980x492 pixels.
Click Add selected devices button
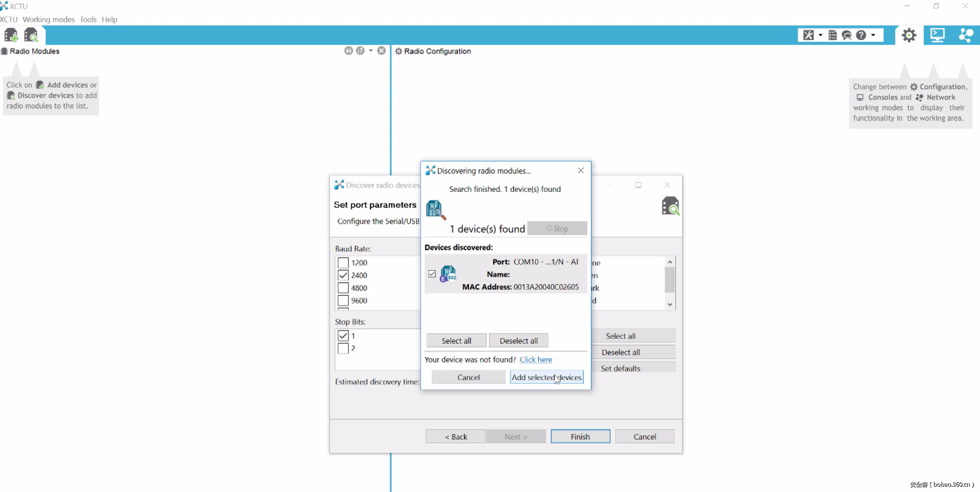tap(546, 377)
